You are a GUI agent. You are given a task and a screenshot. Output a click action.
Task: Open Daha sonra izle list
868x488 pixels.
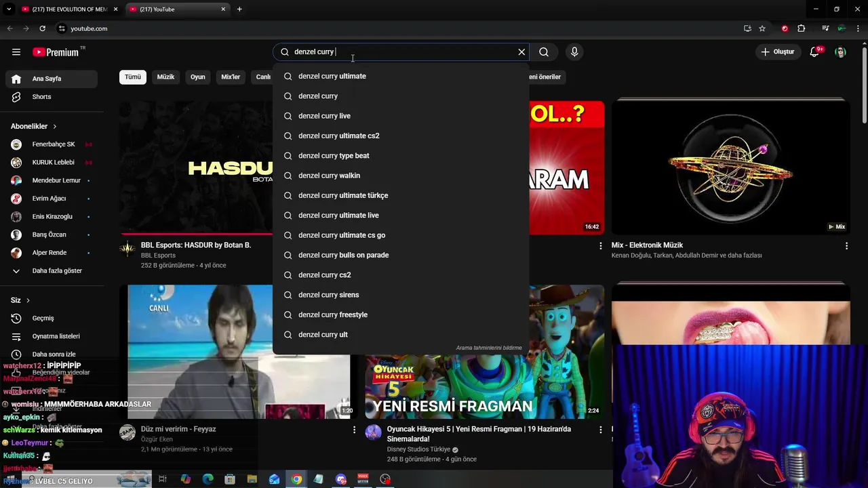point(52,354)
